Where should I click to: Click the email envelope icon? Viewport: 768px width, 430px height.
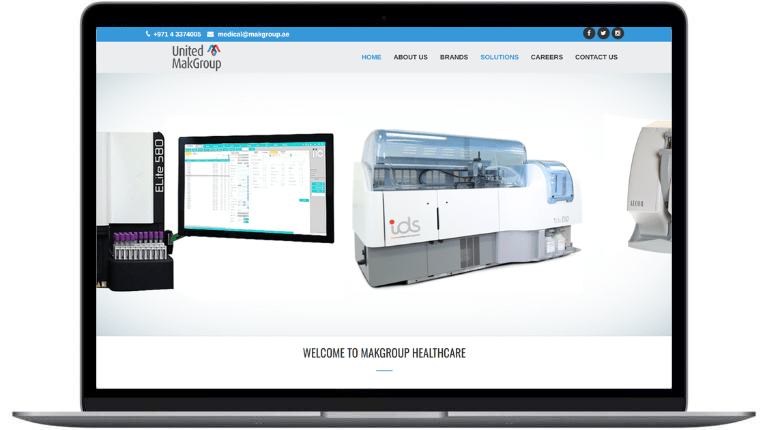click(x=210, y=34)
